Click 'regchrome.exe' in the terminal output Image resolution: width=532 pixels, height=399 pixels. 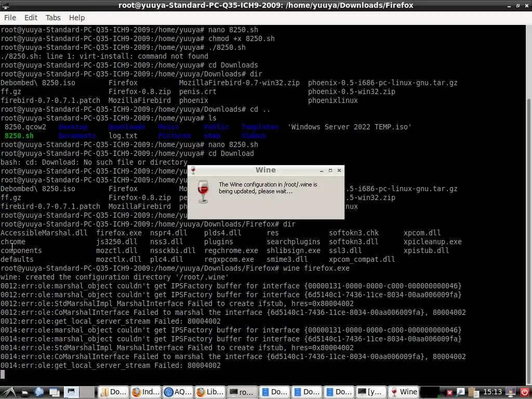[x=231, y=251]
